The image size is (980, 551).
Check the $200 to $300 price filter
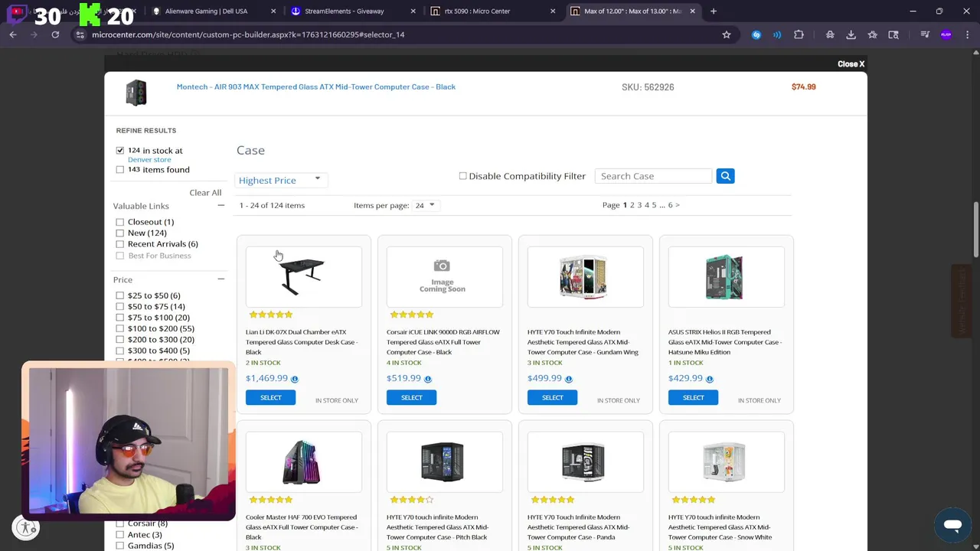pos(119,340)
